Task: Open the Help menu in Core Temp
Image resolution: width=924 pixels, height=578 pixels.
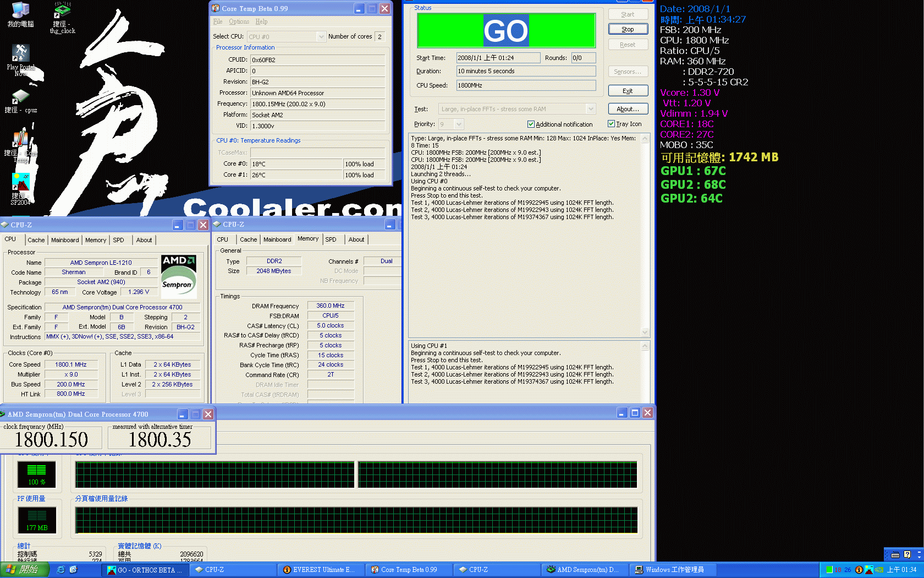Action: point(261,21)
